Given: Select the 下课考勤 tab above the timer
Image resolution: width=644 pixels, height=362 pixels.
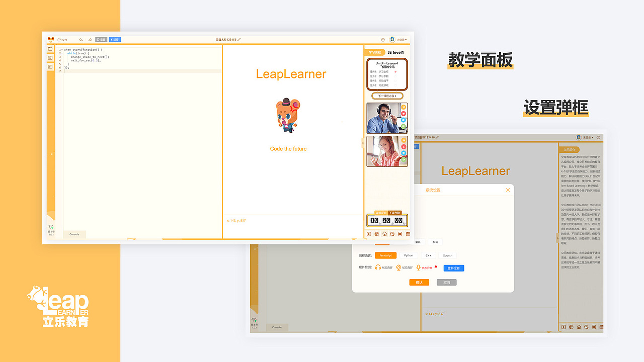Looking at the screenshot, I should point(394,213).
